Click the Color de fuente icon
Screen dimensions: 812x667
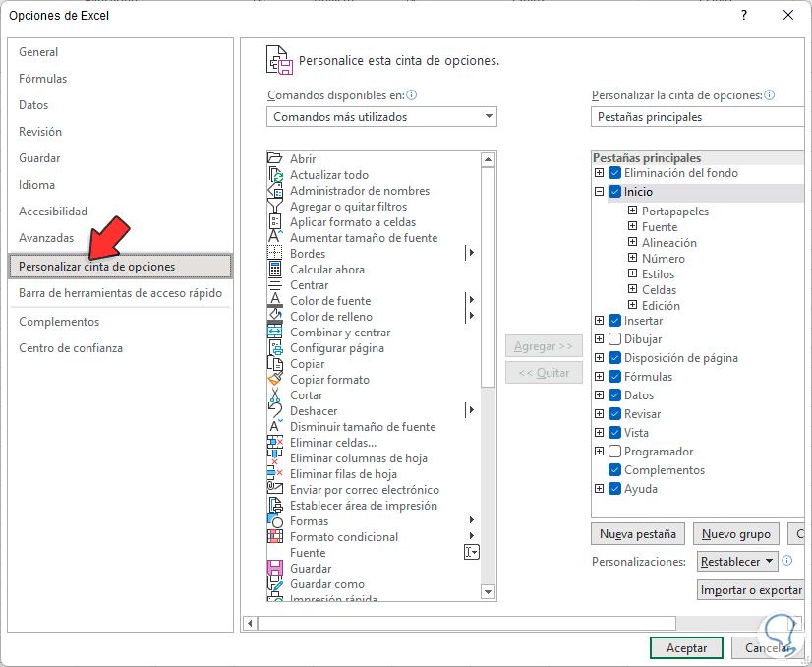click(275, 301)
